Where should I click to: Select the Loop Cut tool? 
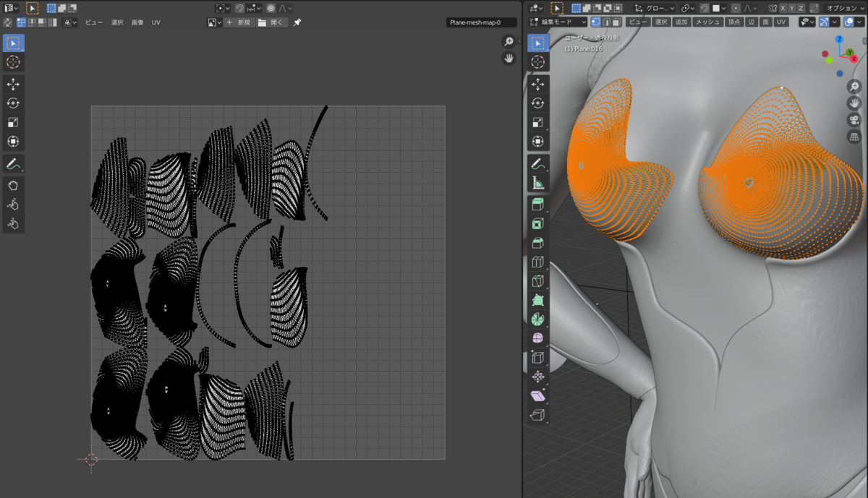coord(538,262)
